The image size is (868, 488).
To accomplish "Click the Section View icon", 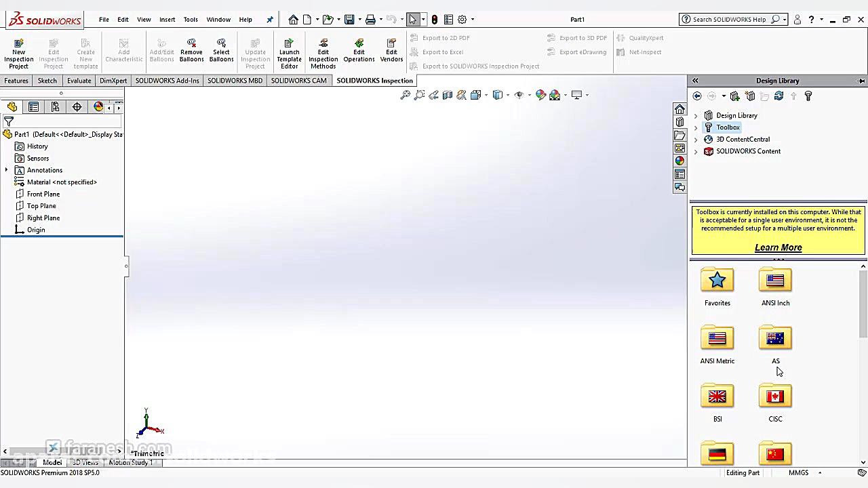I will coord(448,95).
